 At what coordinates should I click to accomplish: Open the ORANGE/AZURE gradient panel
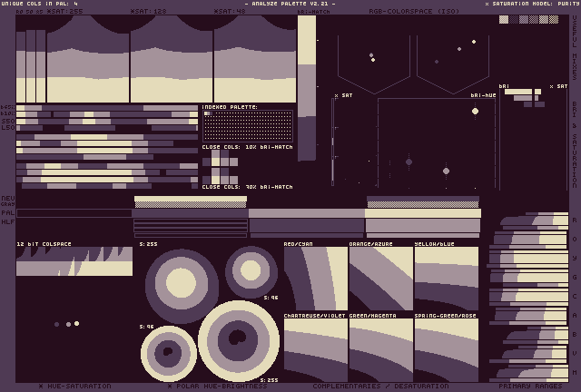[x=381, y=279]
